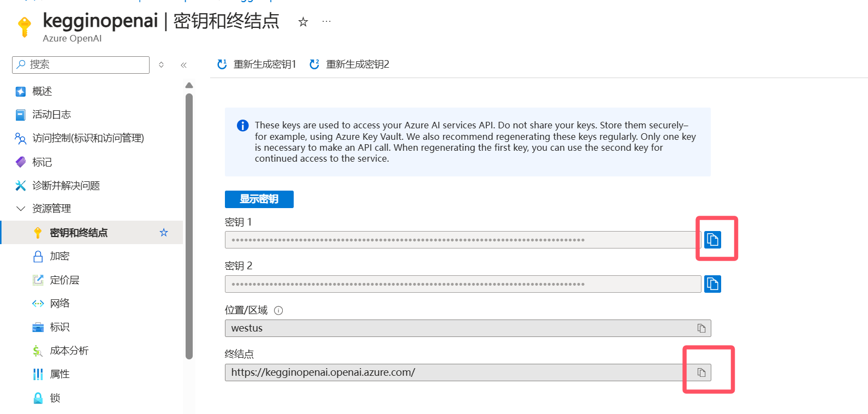This screenshot has height=414, width=868.
Task: Click the 成本分析 cost icon
Action: 37,351
